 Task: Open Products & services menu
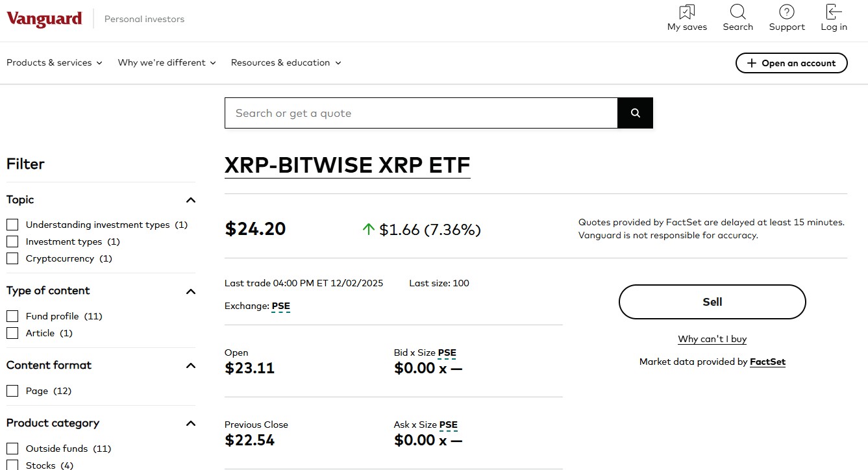tap(55, 63)
